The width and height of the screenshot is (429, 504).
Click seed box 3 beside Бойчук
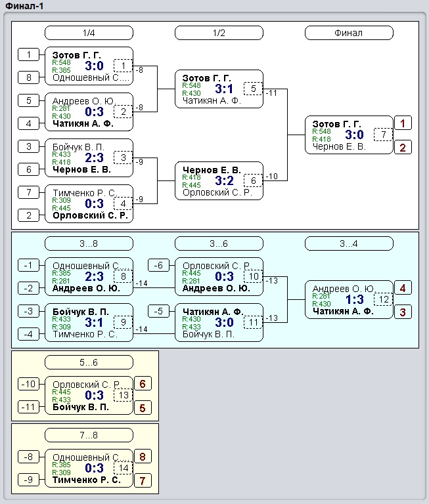tap(29, 146)
